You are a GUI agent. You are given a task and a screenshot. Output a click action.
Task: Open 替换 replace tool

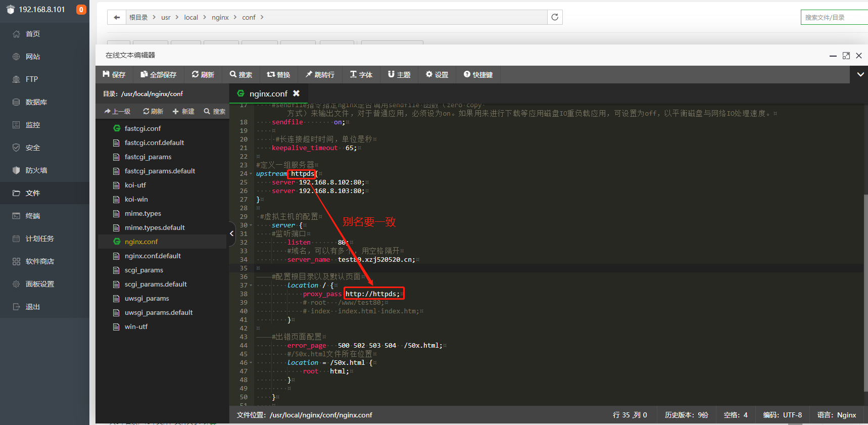[x=278, y=75]
